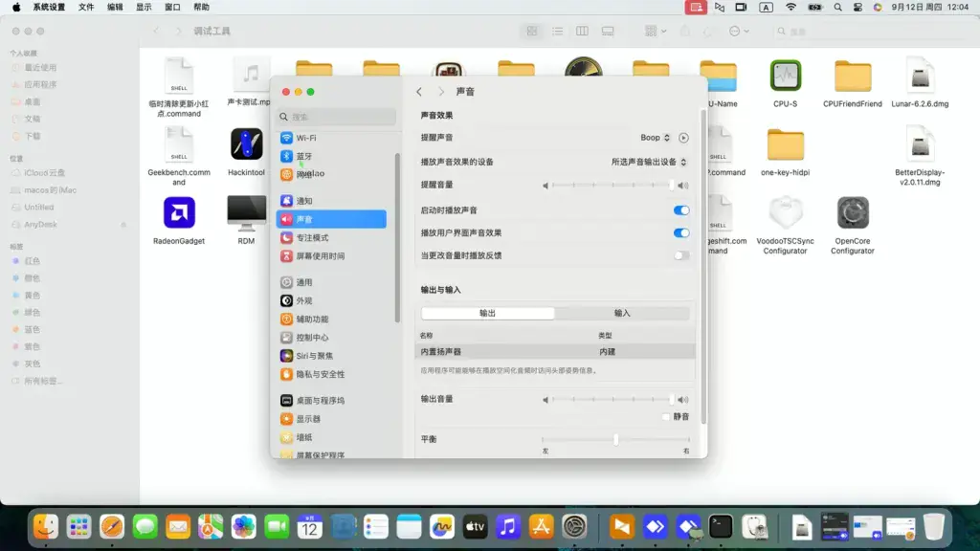This screenshot has height=551, width=980.
Task: Switch Finder to gallery view
Action: tap(608, 32)
